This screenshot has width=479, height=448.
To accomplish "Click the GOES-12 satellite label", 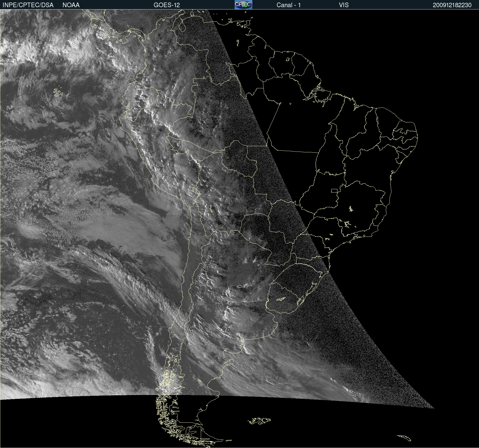I will (167, 5).
